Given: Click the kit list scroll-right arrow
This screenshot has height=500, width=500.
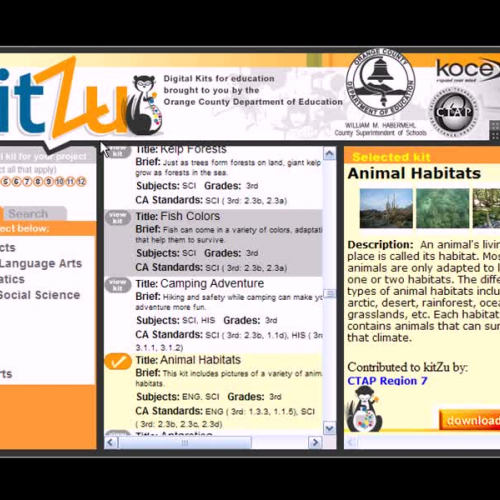Looking at the screenshot, I should pyautogui.click(x=315, y=443).
